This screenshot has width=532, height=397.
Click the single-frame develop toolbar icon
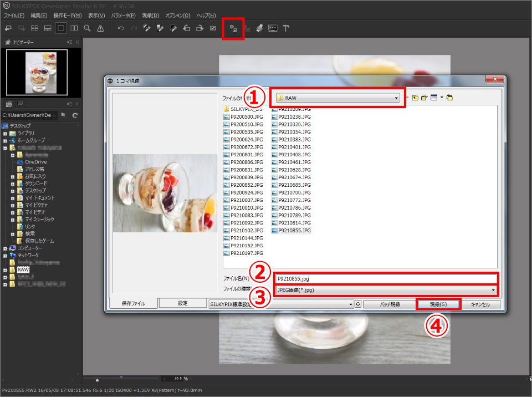[x=233, y=28]
